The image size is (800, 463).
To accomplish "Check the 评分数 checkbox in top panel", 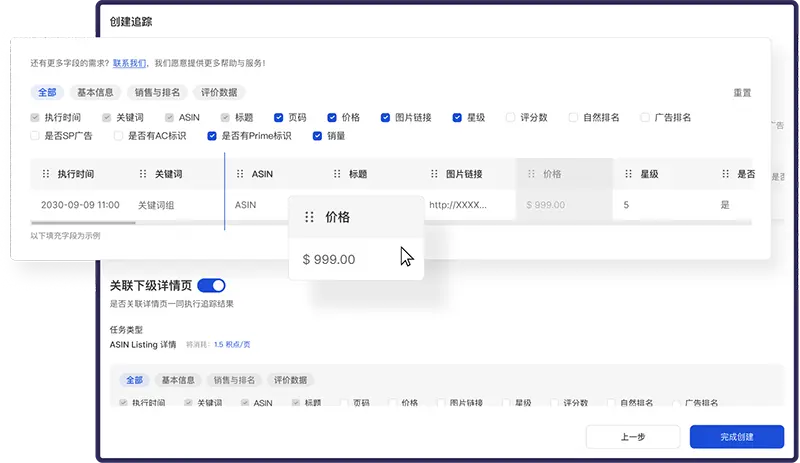I will (x=510, y=117).
